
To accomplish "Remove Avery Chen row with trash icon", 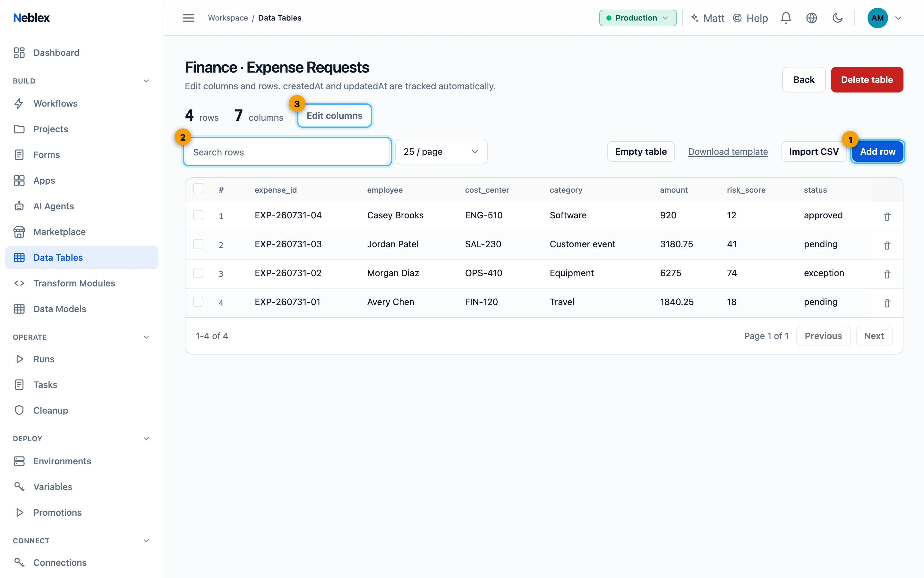I will [x=887, y=303].
